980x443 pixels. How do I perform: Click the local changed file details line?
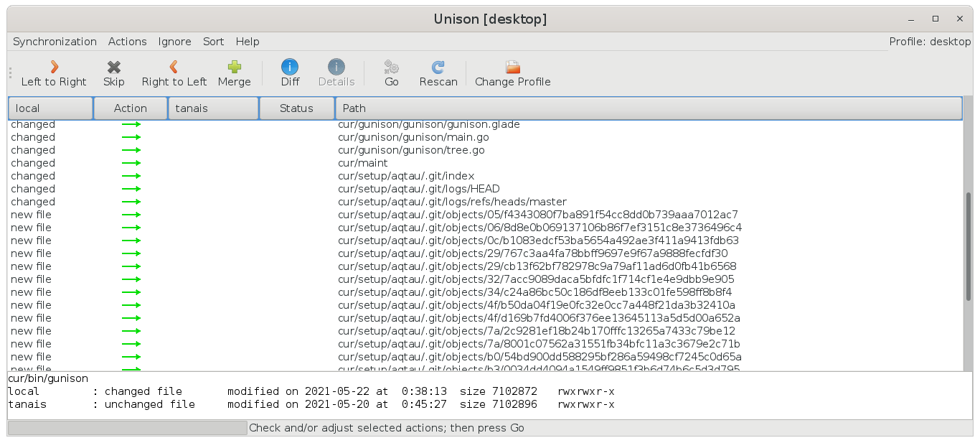click(311, 391)
